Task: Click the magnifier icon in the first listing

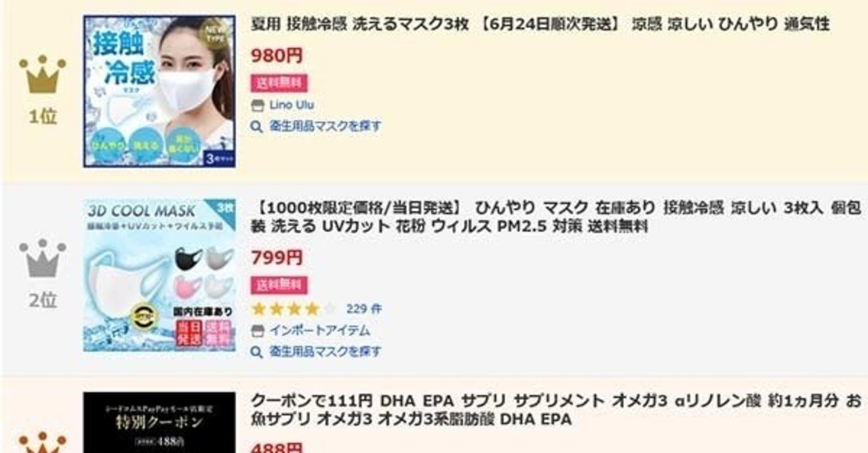Action: coord(256,127)
